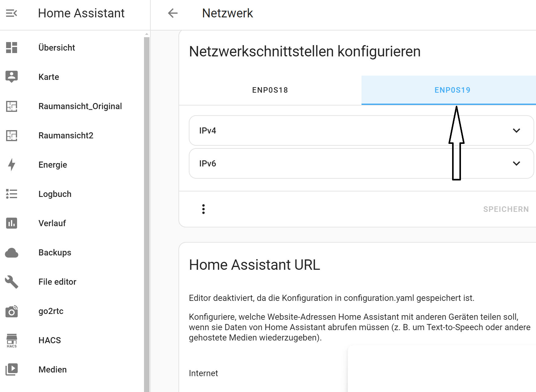Click the IPv4 label
Viewport: 536px width, 392px height.
coord(207,130)
